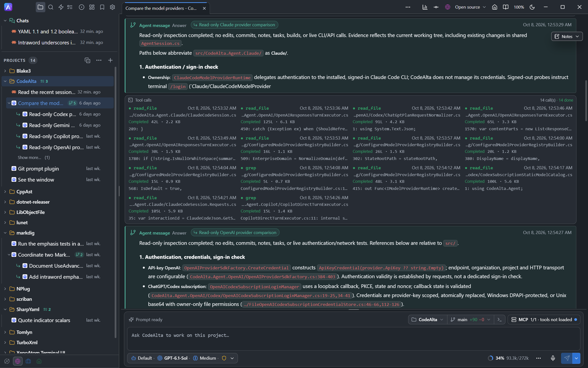Click the home icon in title bar

tap(494, 7)
